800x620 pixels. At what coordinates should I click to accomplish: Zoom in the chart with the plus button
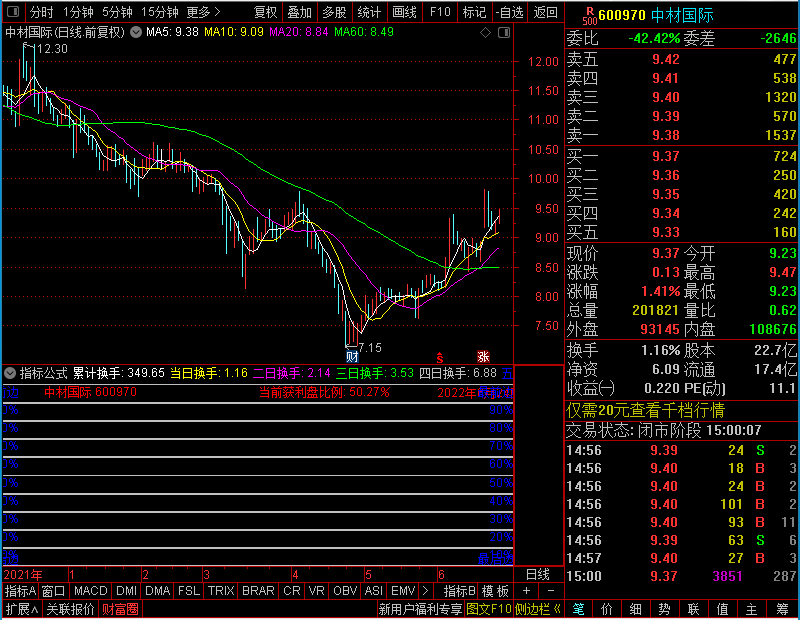click(x=526, y=591)
